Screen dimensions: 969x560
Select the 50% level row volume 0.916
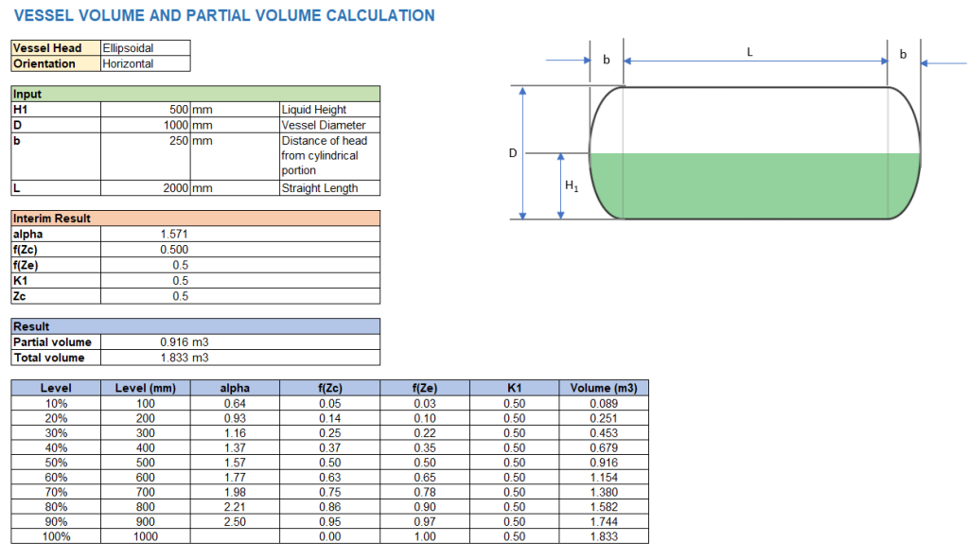click(x=604, y=461)
